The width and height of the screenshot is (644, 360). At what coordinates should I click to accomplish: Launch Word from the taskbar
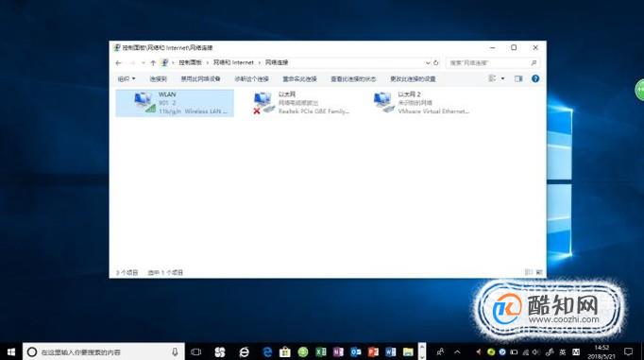coord(391,351)
